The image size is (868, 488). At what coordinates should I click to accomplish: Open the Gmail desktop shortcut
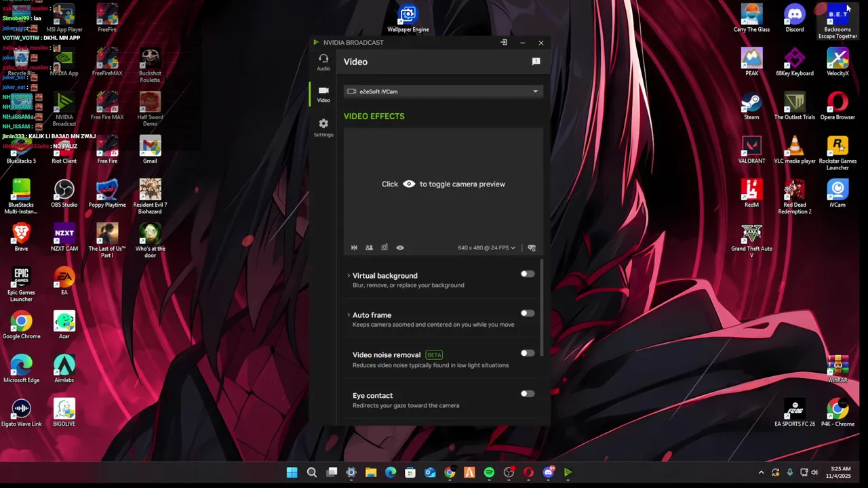(x=150, y=150)
